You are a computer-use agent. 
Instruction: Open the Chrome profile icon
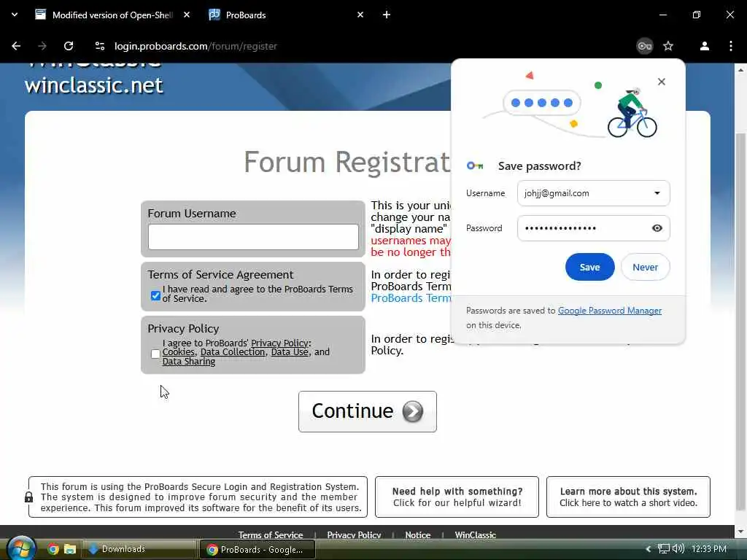pos(705,46)
